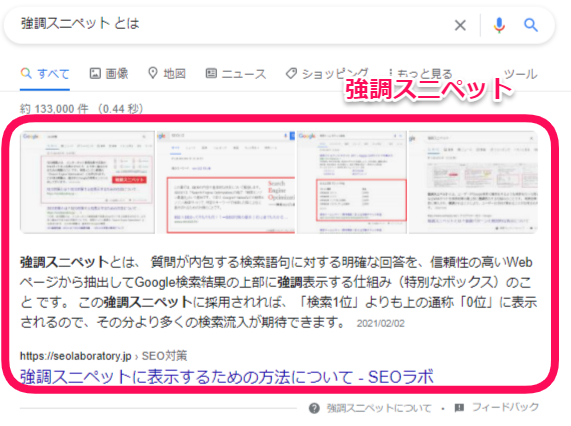Viewport: 571px width, 426px height.
Task: Click the question mark help icon
Action: (x=314, y=408)
